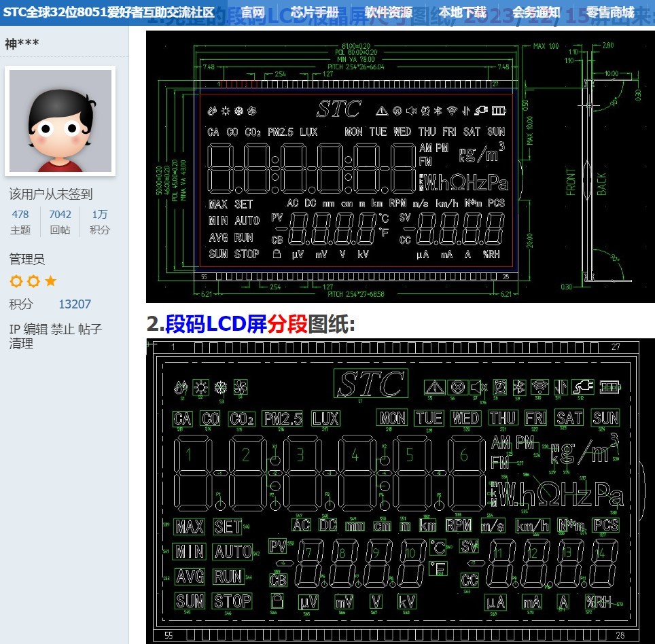Click the 帖子 admin link

click(90, 329)
